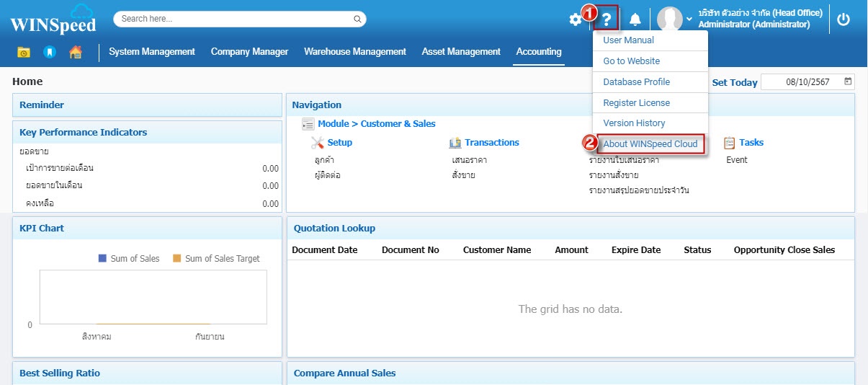This screenshot has width=868, height=385.
Task: Expand the user account chevron
Action: (x=689, y=18)
